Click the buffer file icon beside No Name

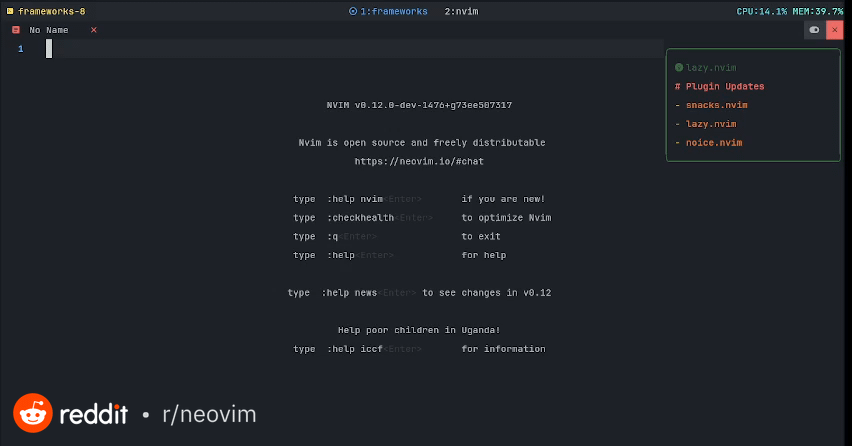point(15,30)
